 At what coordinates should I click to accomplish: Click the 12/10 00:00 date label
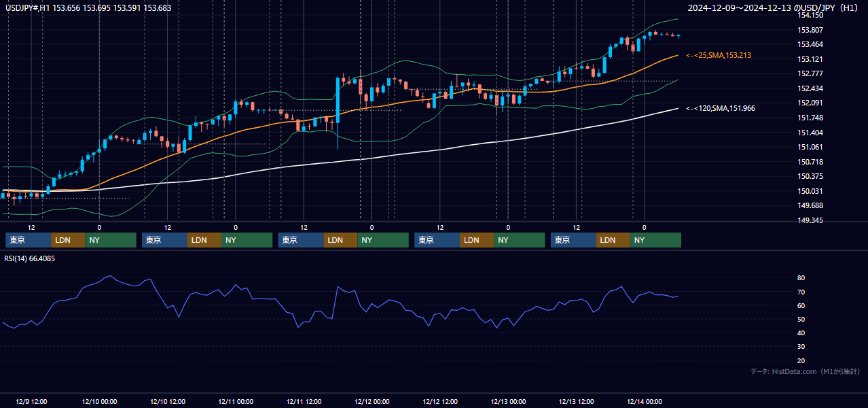click(99, 402)
